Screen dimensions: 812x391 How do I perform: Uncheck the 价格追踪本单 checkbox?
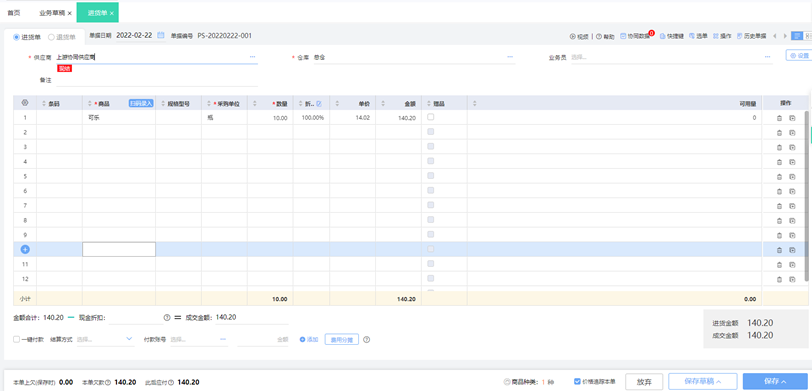click(x=577, y=381)
